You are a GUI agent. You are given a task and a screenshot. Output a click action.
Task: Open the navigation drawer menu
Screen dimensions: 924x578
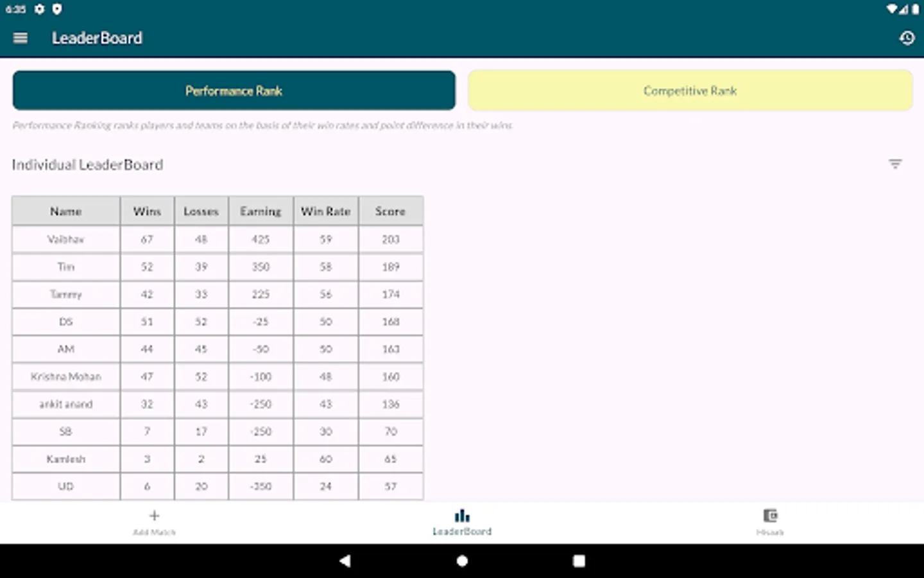coord(20,38)
